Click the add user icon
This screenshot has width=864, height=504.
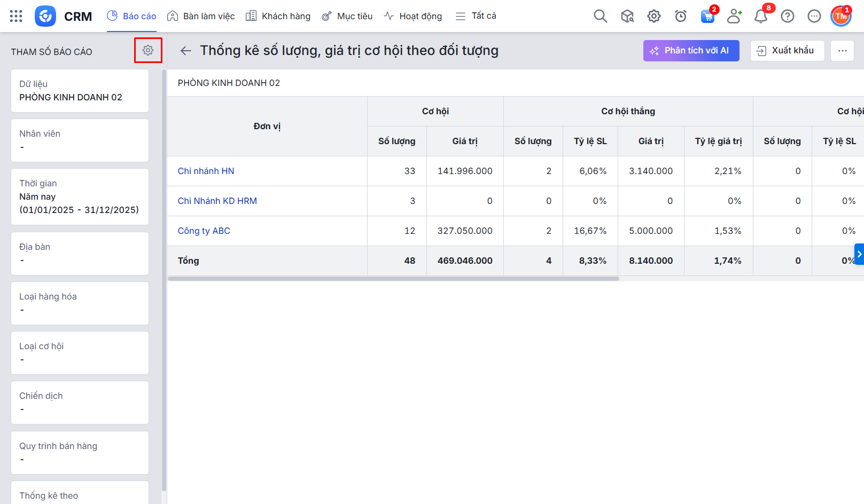(x=734, y=16)
